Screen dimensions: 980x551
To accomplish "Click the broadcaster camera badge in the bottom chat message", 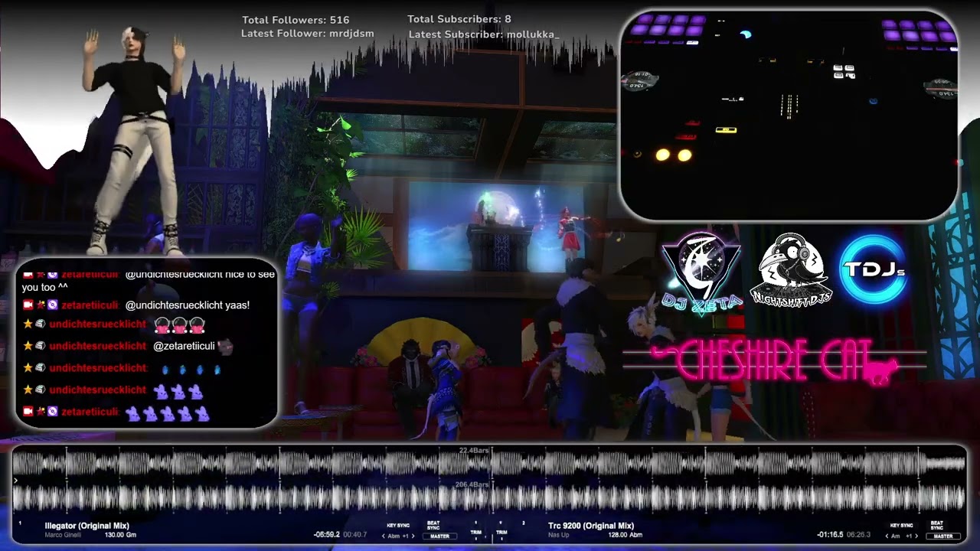I will (28, 412).
